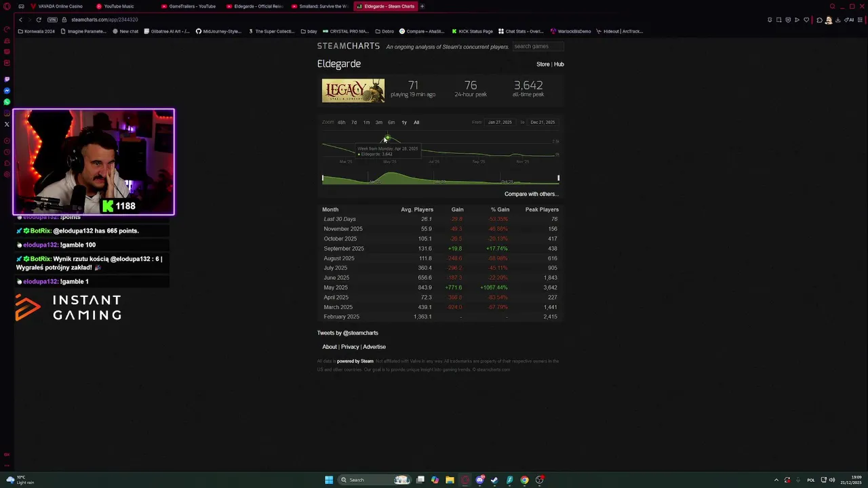Open the Opera GX menu logo
868x488 pixels.
pyautogui.click(x=7, y=6)
